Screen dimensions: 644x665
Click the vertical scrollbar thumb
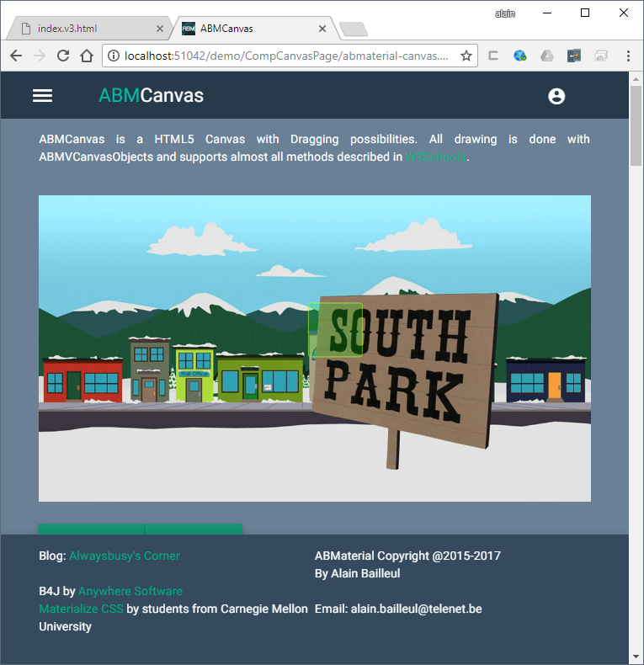636,125
